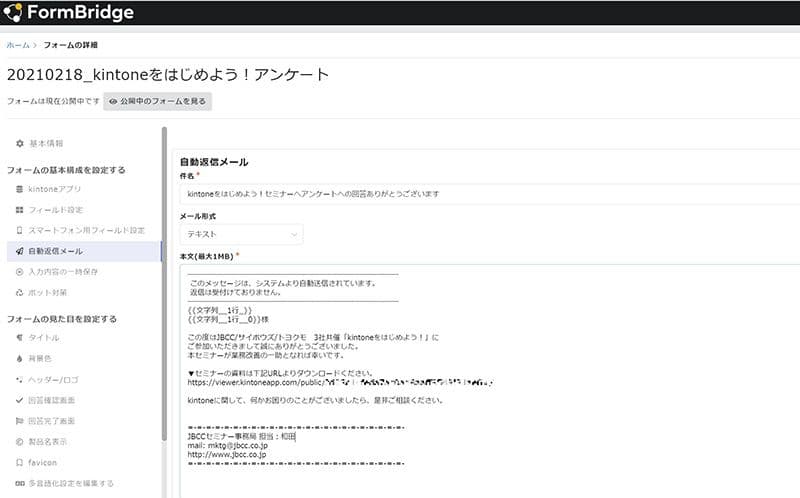This screenshot has height=498, width=800.
Task: Click the スマートフォン用フィールド設定 phone icon
Action: coord(20,230)
